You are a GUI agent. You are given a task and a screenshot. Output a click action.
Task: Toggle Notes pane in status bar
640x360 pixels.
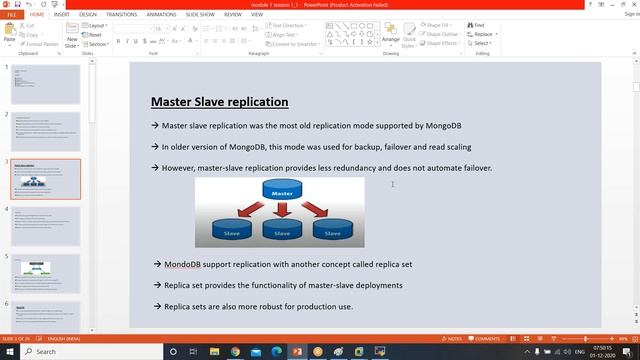point(451,339)
